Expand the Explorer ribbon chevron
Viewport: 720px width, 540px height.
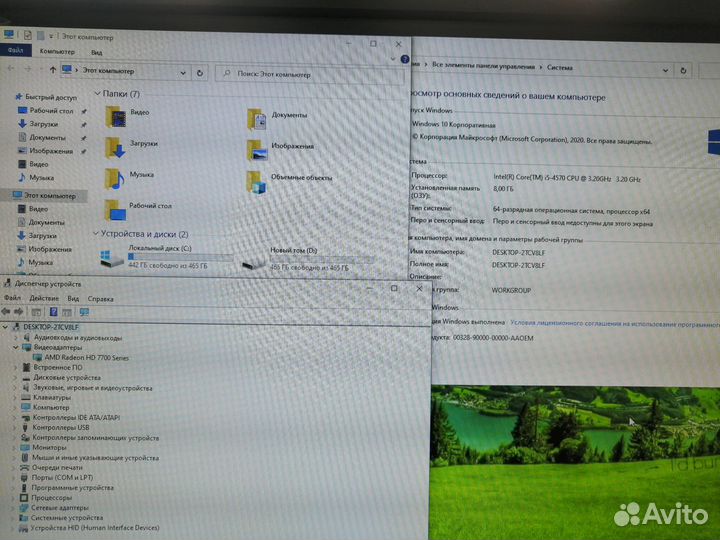click(393, 59)
